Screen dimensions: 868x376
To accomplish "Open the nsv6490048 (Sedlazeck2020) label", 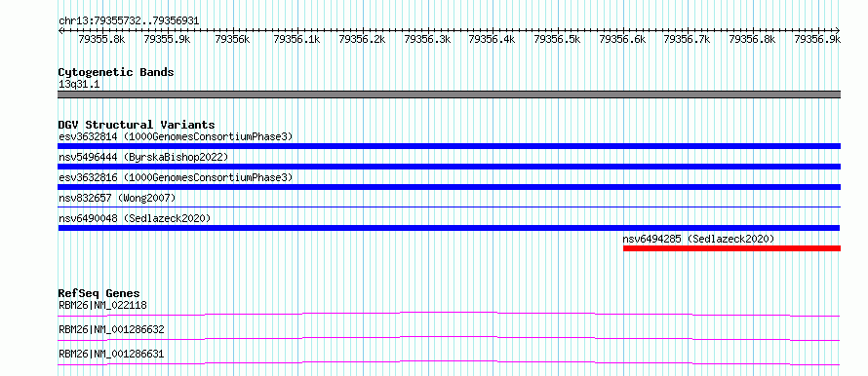I will coord(135,218).
